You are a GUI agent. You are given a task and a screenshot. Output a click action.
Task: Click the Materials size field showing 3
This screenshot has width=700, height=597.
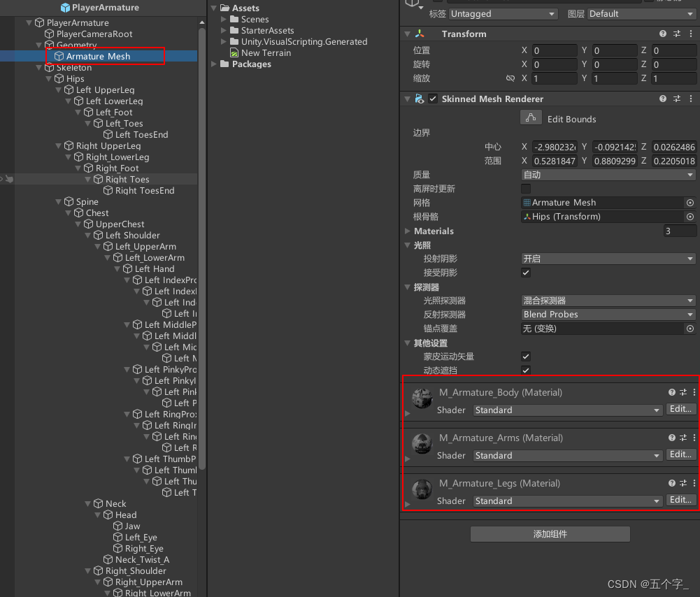(680, 231)
